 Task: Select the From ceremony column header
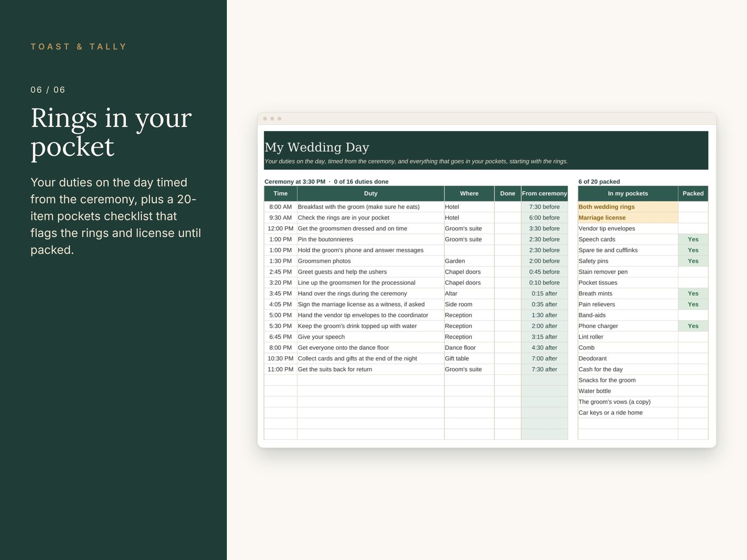tap(544, 194)
